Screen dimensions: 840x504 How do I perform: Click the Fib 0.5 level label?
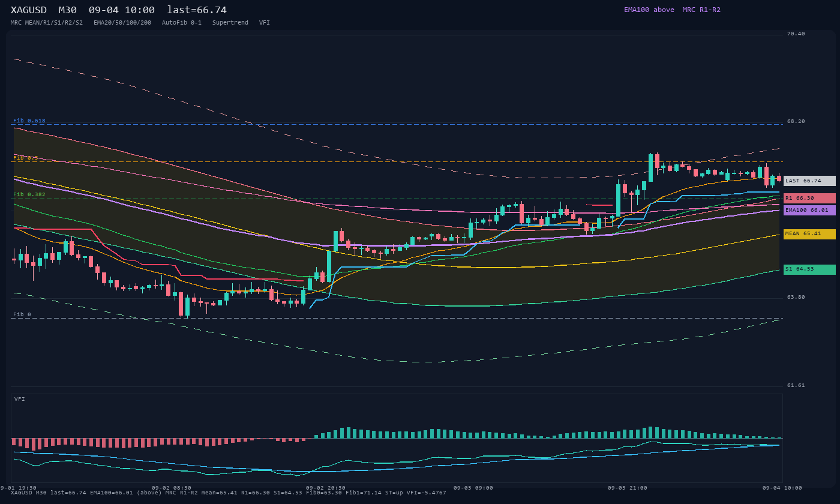click(26, 158)
